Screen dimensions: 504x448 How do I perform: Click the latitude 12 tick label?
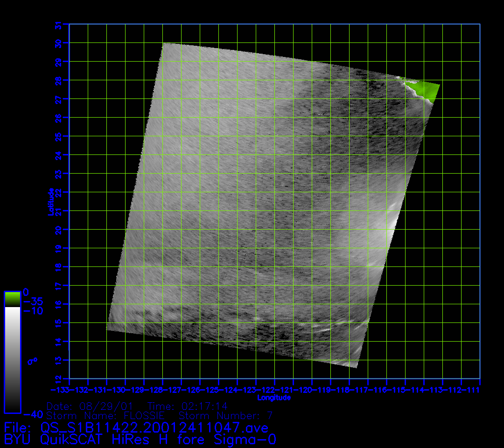tap(59, 378)
